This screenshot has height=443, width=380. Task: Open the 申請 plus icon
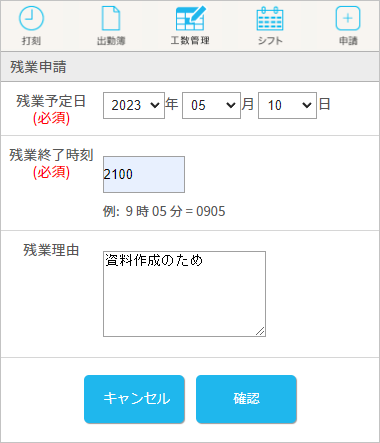(x=348, y=18)
